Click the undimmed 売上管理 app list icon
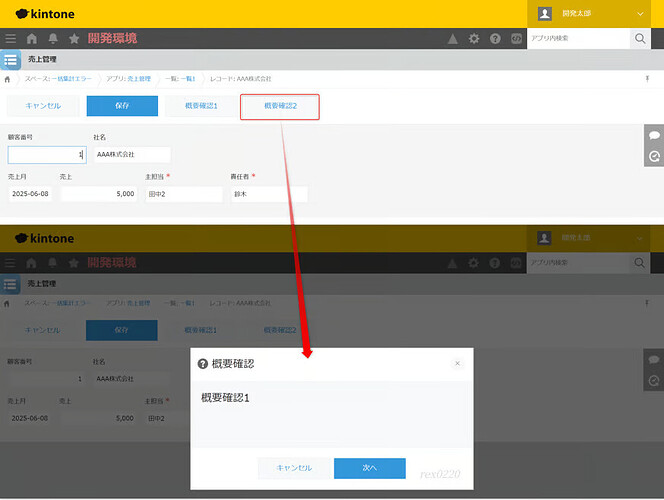 [11, 60]
